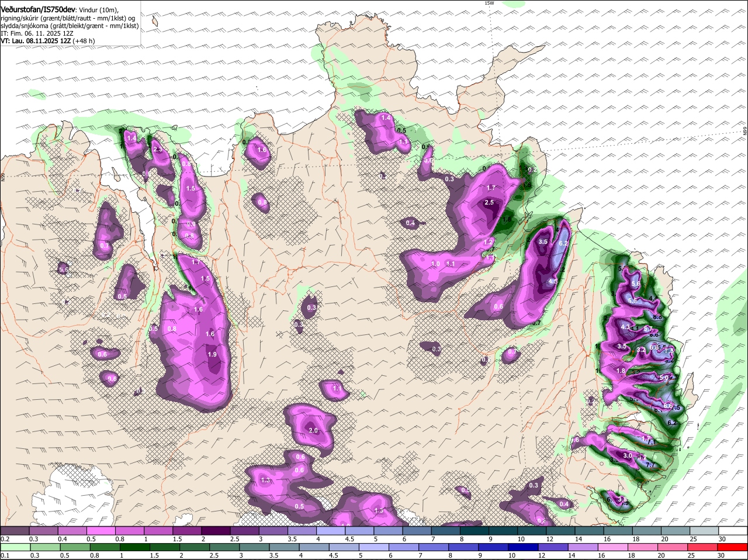Image resolution: width=748 pixels, height=560 pixels.
Task: Pick the light periwinkle 4 snow legend swatch
Action: tap(331, 530)
